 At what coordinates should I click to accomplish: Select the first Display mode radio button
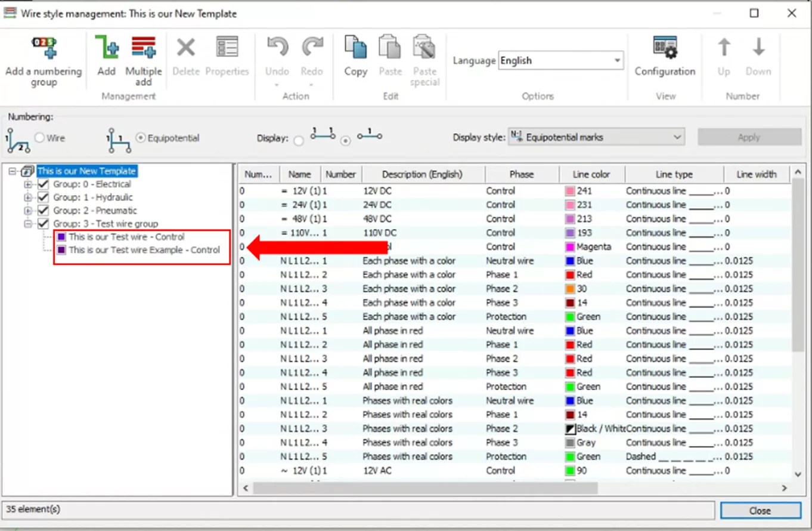[x=299, y=140]
